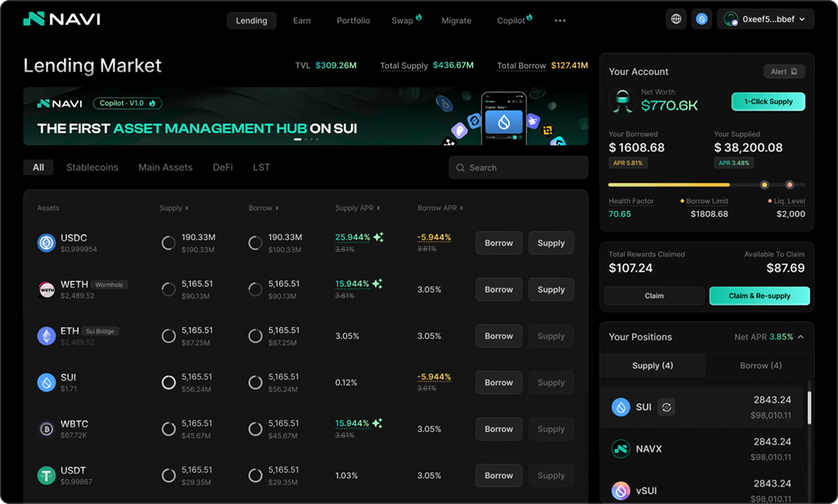
Task: Switch to the Borrow (4) tab
Action: [x=760, y=365]
